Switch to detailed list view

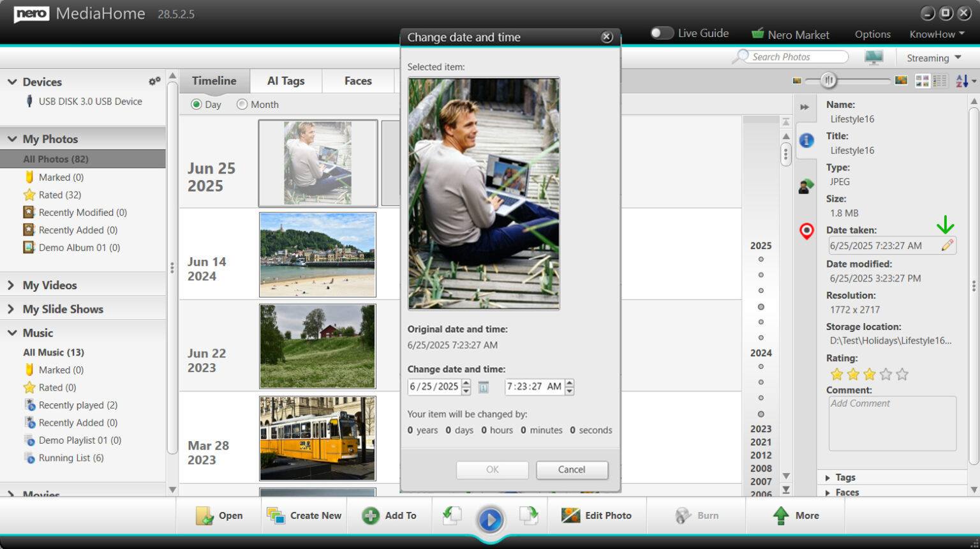click(x=940, y=81)
